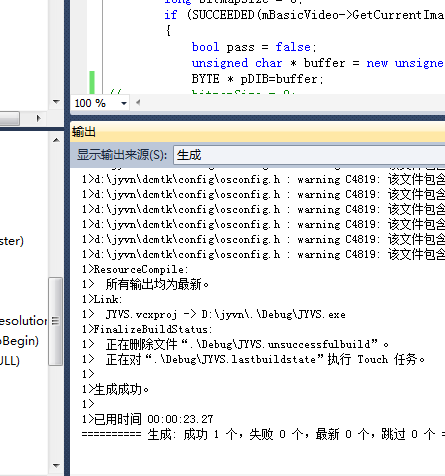This screenshot has width=445, height=476.
Task: Click the output line 1>FinalizeBuildStatus:
Action: coord(147,329)
